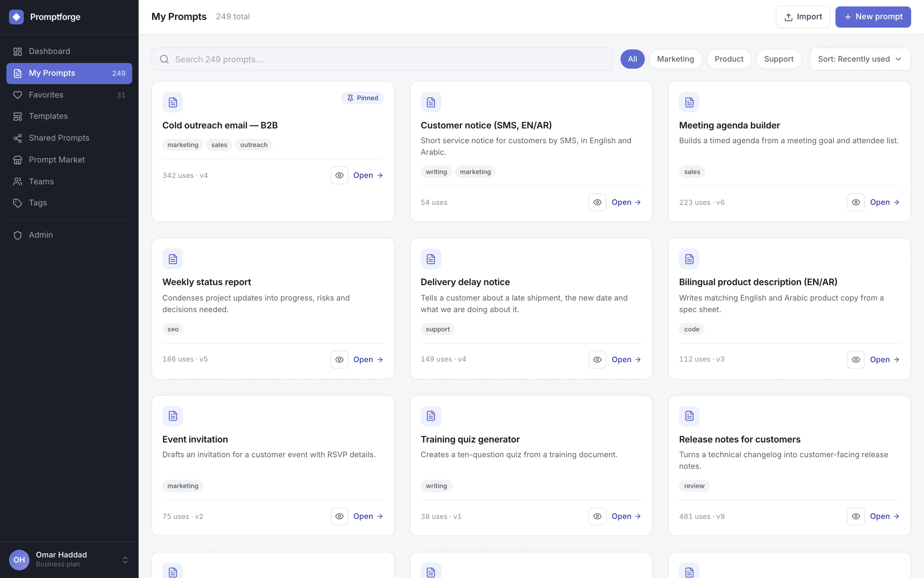The width and height of the screenshot is (924, 578).
Task: Open Shared Prompts in sidebar
Action: (69, 138)
